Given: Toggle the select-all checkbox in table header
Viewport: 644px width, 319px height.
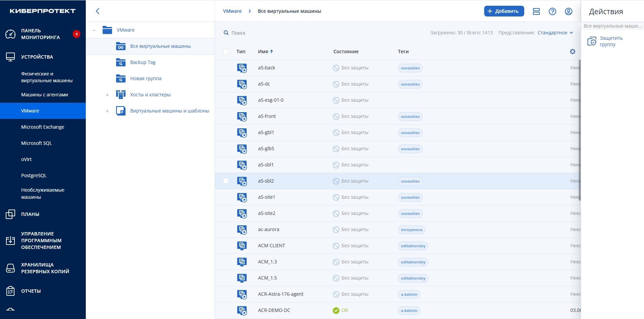Looking at the screenshot, I should (226, 52).
